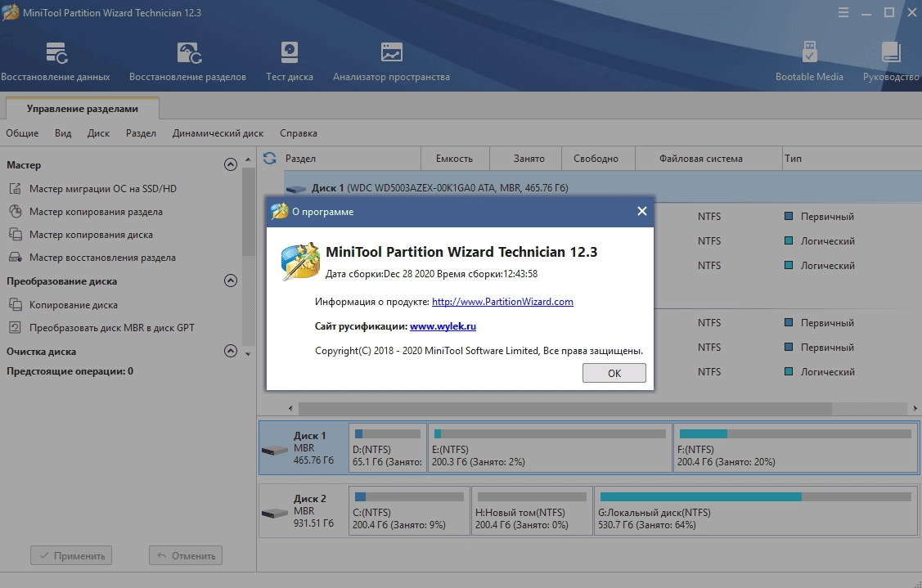This screenshot has width=922, height=588.
Task: Click OK in the About dialog
Action: coord(614,373)
